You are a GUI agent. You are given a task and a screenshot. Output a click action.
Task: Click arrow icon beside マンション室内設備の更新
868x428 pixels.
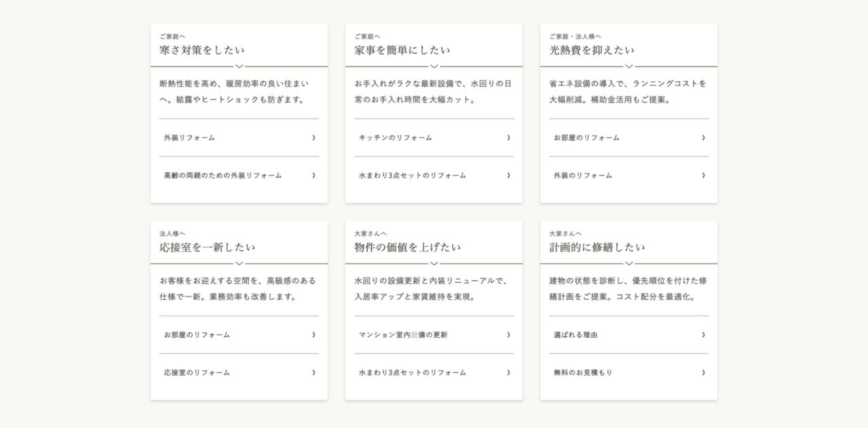pyautogui.click(x=509, y=335)
